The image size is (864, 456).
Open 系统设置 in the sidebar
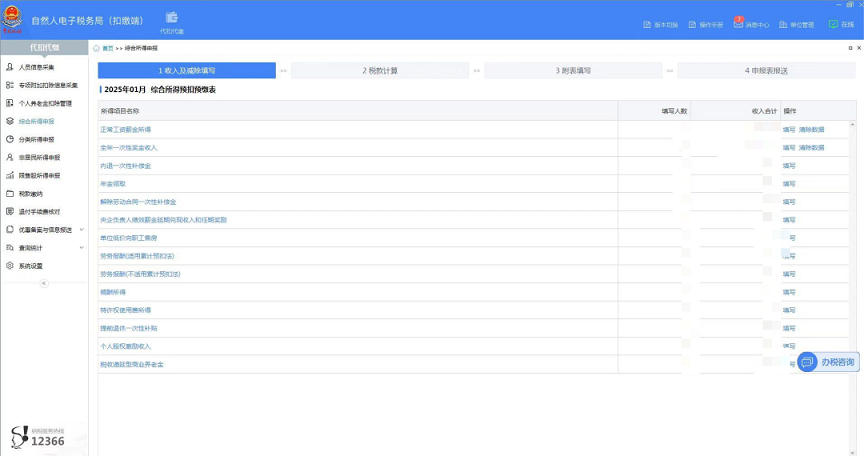(30, 265)
